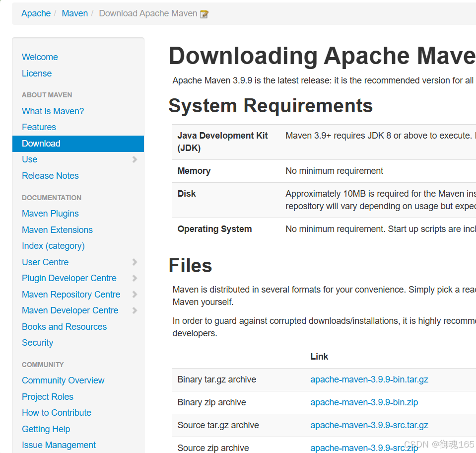Download apache-maven-3.9.9-bin.zip

pos(364,402)
